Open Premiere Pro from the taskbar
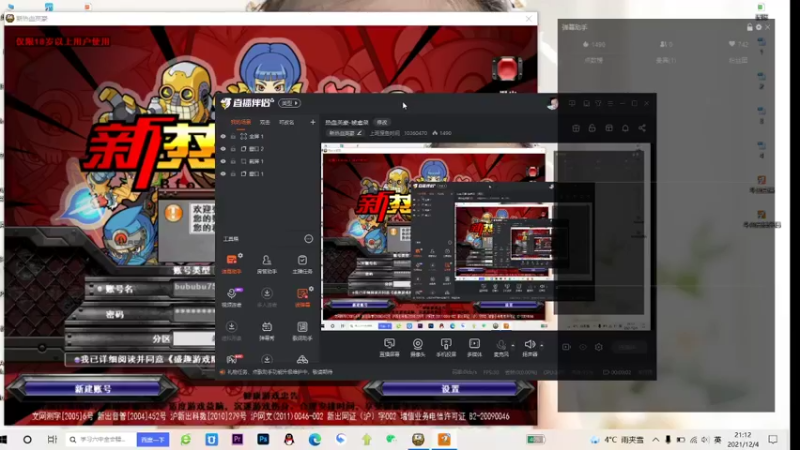This screenshot has height=450, width=800. point(237,439)
